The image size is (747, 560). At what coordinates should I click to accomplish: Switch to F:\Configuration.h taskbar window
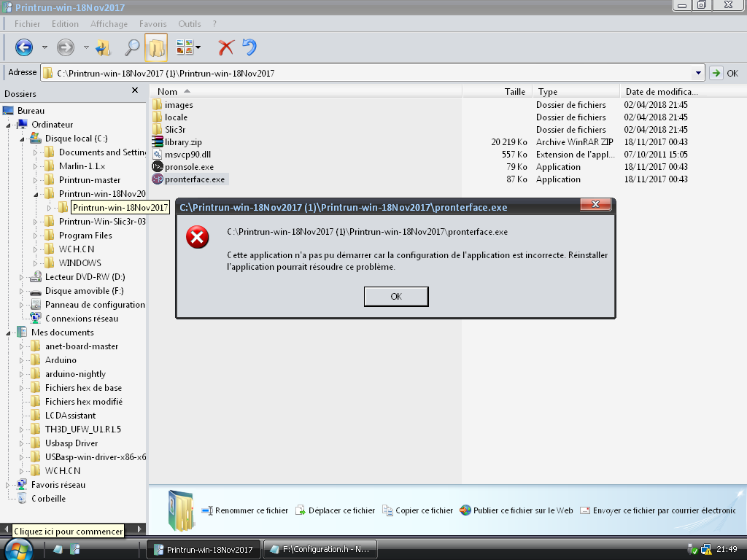coord(320,550)
